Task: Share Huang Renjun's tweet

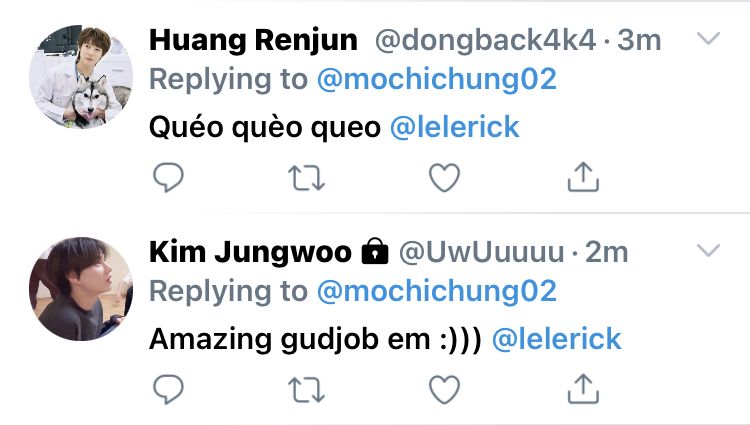Action: 583,177
